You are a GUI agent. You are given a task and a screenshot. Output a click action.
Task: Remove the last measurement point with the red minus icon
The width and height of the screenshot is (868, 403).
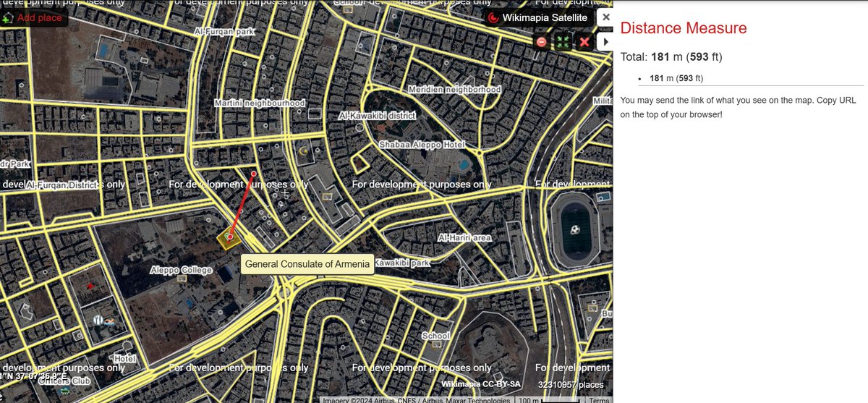(541, 42)
